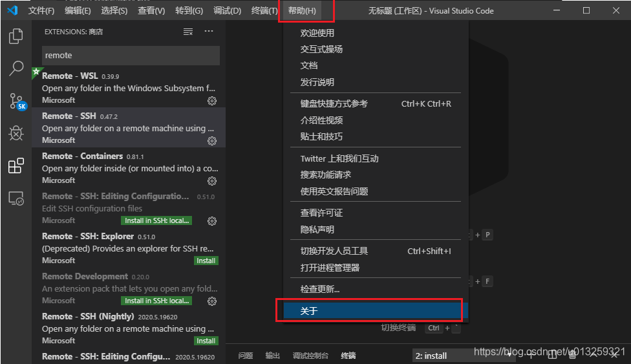Create new terminal with plus icon

[x=531, y=355]
